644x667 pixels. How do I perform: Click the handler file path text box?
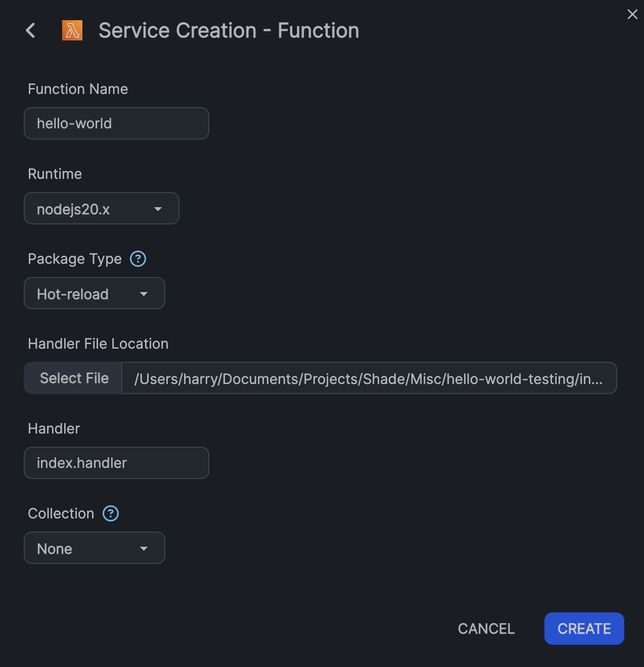368,378
